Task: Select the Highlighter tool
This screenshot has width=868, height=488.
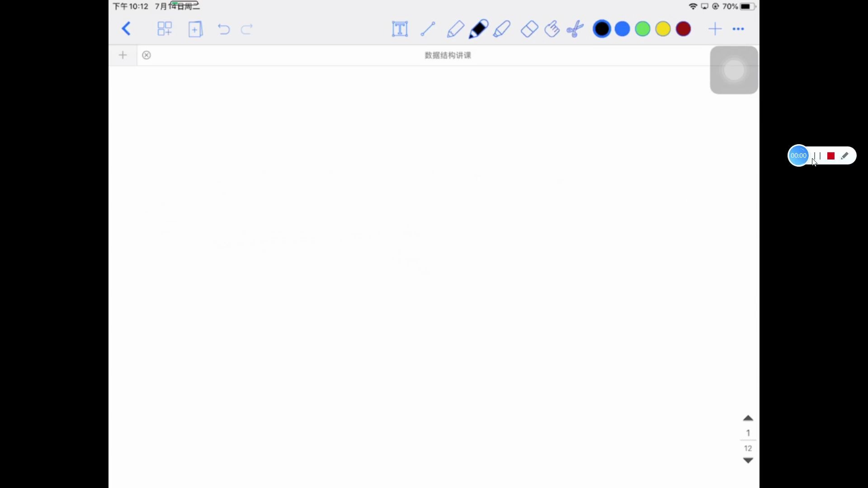Action: pyautogui.click(x=502, y=29)
